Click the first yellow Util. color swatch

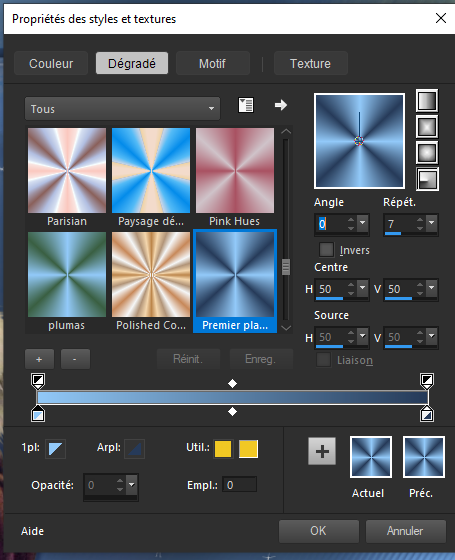pos(223,449)
